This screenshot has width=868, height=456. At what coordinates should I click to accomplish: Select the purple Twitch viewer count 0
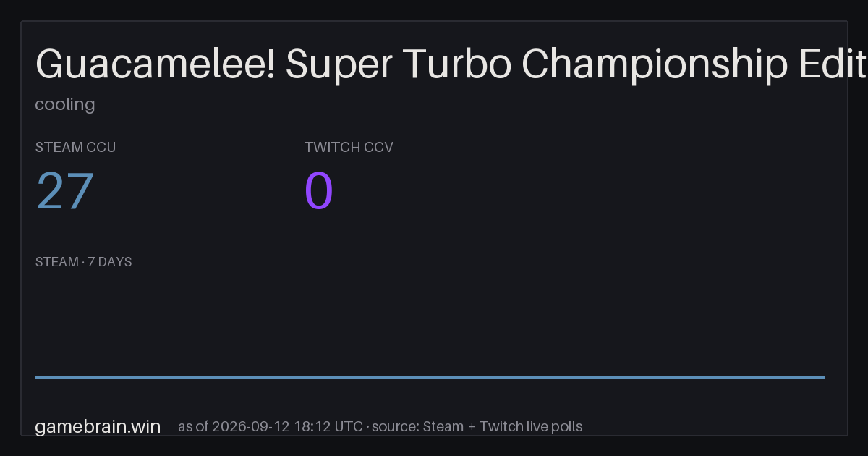[319, 192]
